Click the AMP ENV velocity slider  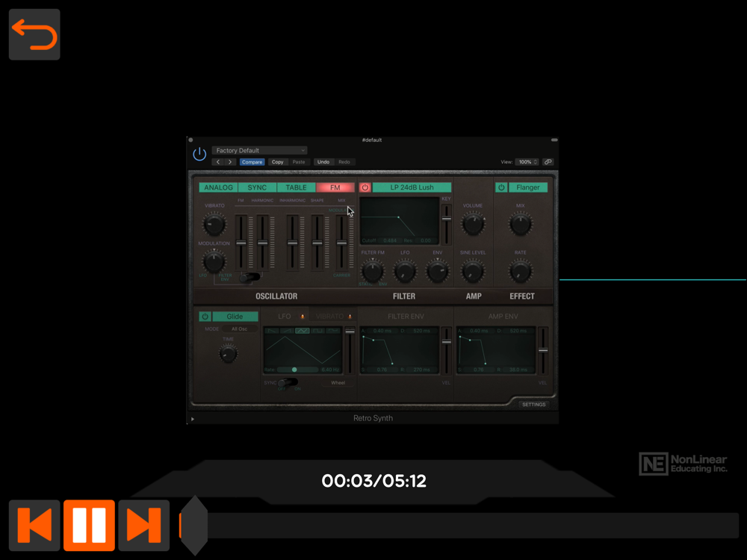coord(543,350)
